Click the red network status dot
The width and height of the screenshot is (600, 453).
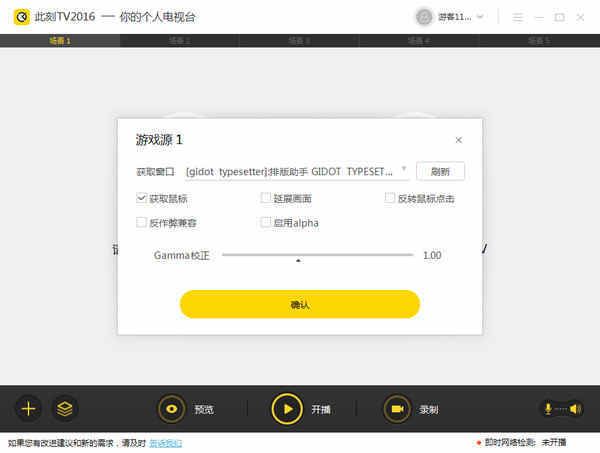pyautogui.click(x=479, y=443)
